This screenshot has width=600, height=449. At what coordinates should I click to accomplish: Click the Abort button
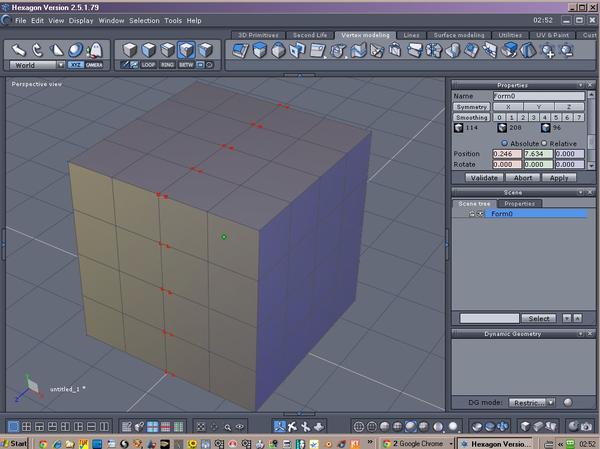click(523, 178)
